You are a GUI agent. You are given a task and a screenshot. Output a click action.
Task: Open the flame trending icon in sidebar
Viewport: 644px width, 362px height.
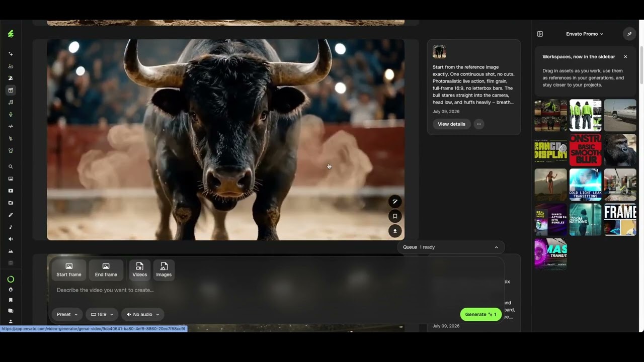pyautogui.click(x=11, y=290)
